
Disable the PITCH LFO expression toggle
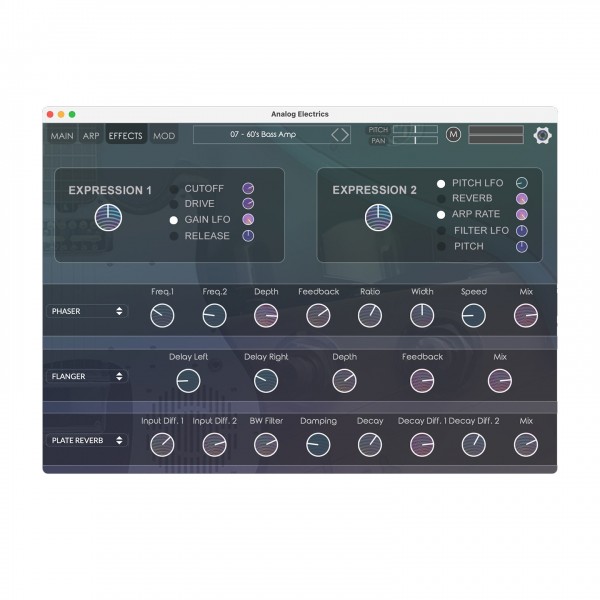[x=441, y=184]
